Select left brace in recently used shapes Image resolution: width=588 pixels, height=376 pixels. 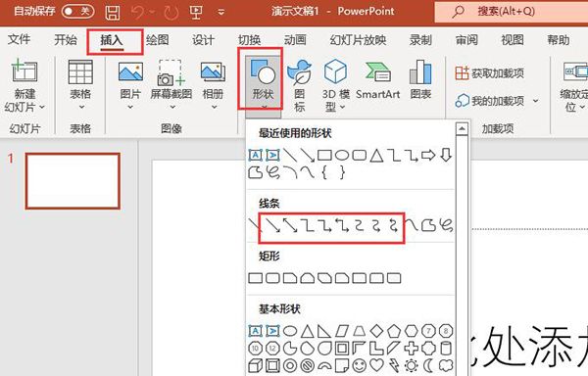pyautogui.click(x=324, y=172)
